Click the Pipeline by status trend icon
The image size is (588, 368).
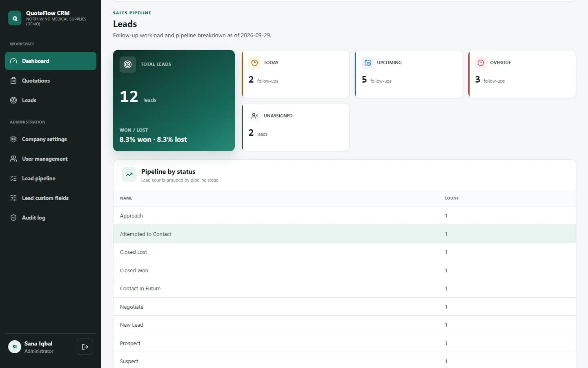point(129,175)
